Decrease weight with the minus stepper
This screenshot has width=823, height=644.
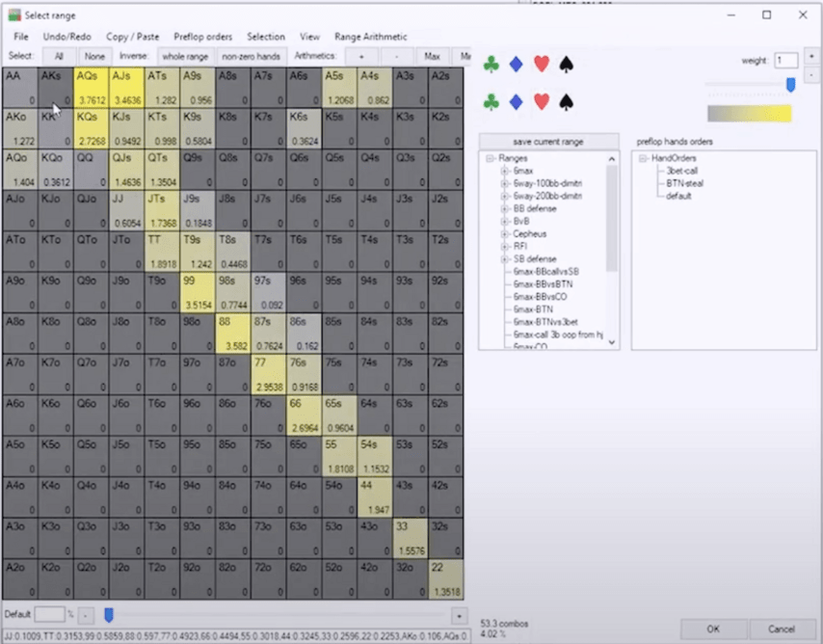pyautogui.click(x=811, y=75)
